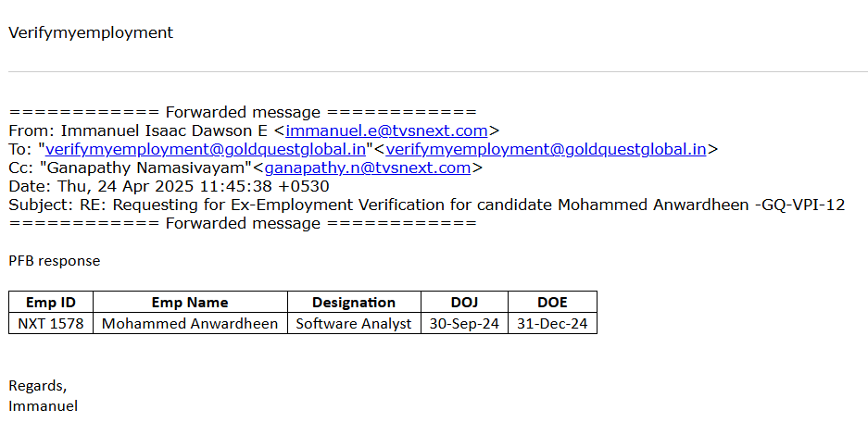
Task: Click the Verifymyemployment title at the top
Action: click(91, 32)
